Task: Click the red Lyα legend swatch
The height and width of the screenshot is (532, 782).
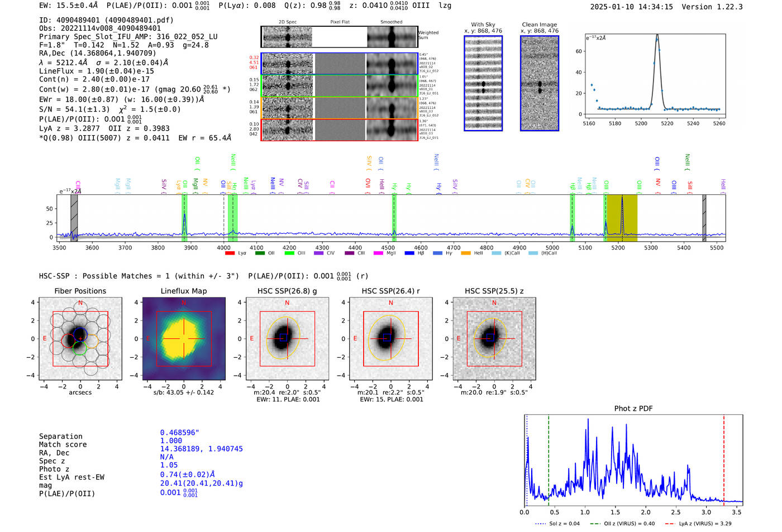Action: [230, 253]
